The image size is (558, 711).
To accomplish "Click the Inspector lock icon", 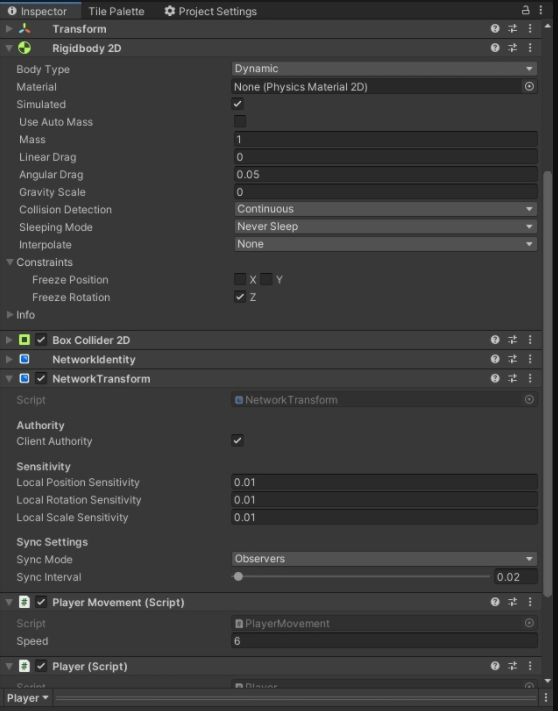I will pos(525,10).
